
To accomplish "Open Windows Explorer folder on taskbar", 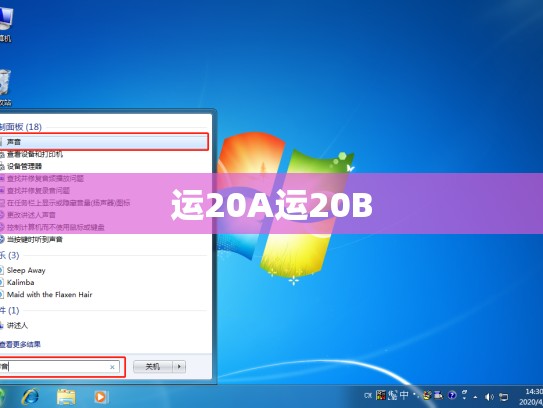I will (x=66, y=397).
